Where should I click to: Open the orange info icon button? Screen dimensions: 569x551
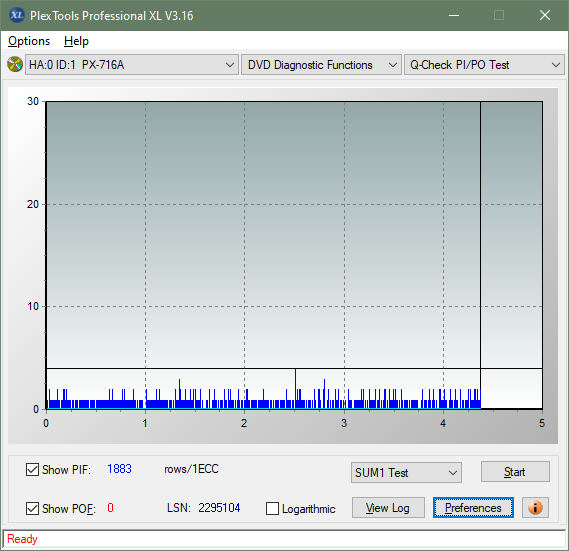click(535, 507)
